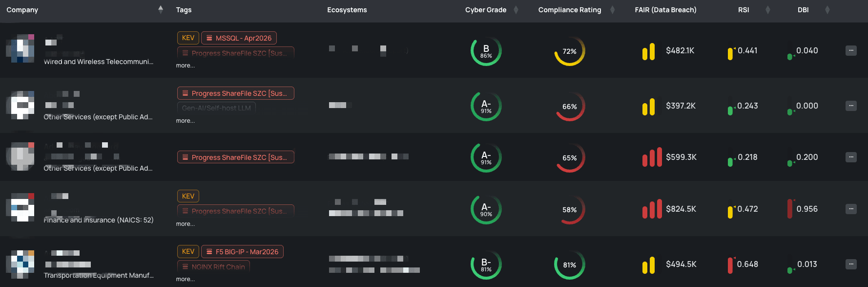Click $482.1K FAIR value

pos(680,50)
